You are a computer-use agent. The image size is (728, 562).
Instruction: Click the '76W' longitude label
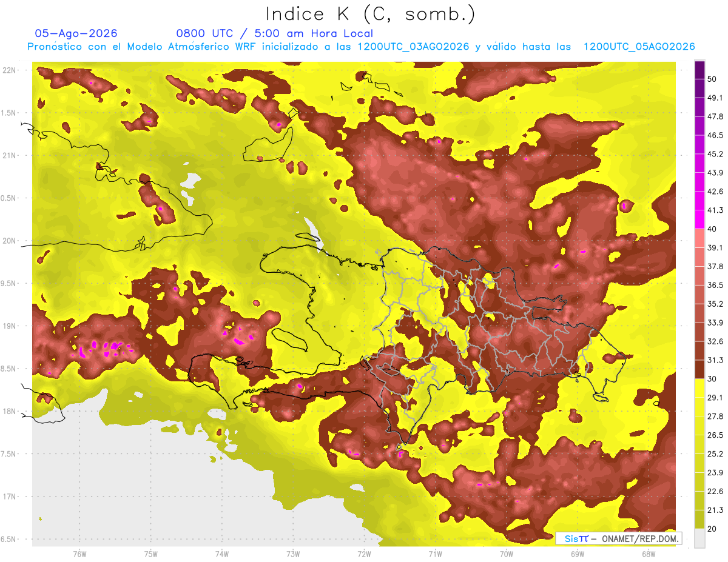[79, 554]
